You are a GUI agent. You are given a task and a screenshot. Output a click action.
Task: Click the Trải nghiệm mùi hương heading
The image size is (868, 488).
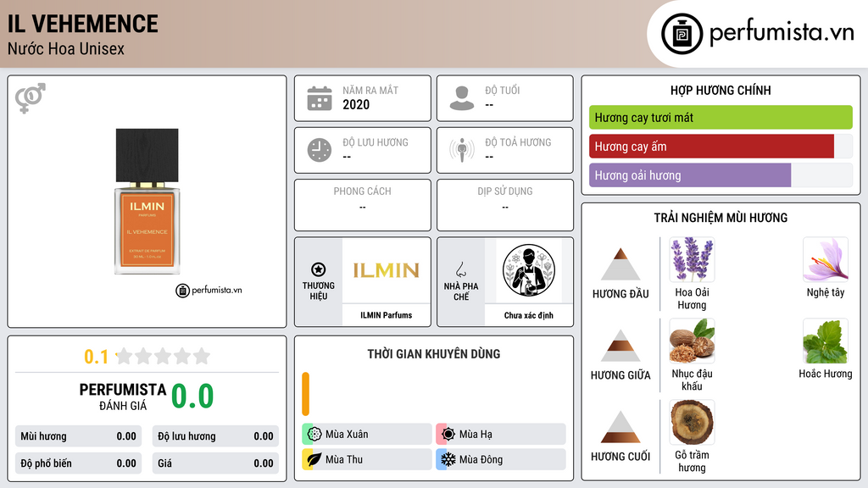click(x=721, y=218)
